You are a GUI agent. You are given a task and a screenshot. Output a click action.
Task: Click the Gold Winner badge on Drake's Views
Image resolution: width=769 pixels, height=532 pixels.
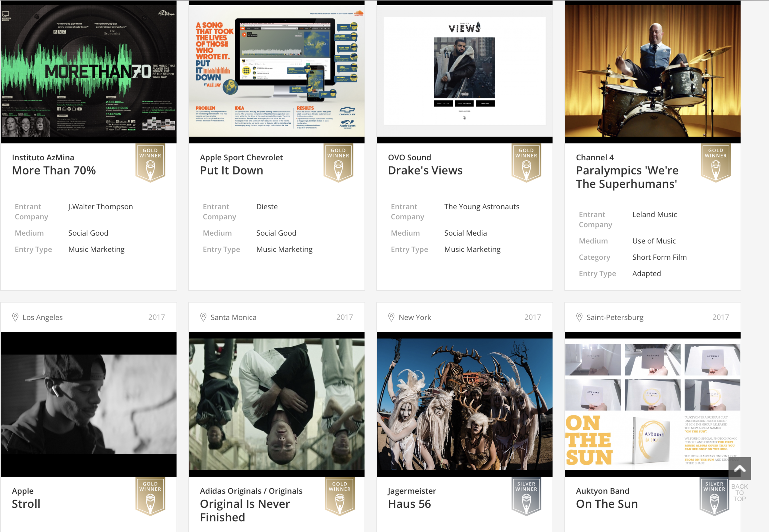[x=526, y=163]
